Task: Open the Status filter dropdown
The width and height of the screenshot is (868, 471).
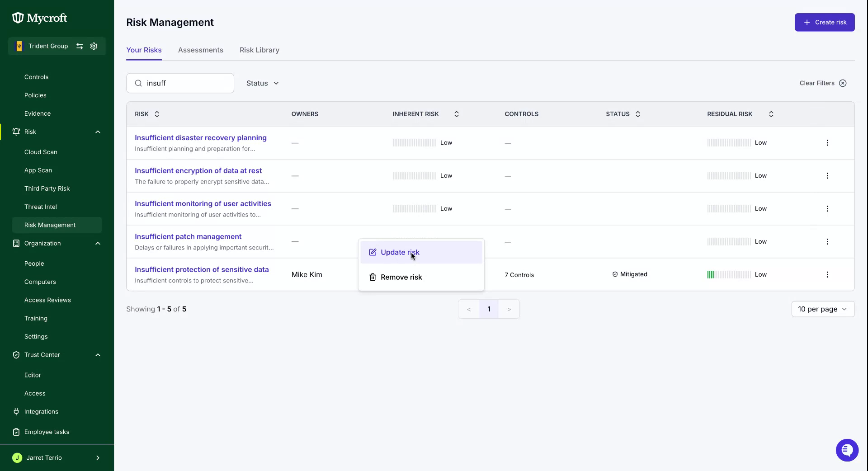Action: tap(263, 83)
